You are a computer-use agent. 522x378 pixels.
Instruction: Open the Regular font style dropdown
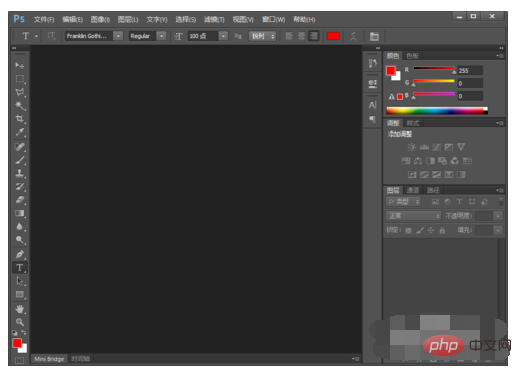coord(161,36)
